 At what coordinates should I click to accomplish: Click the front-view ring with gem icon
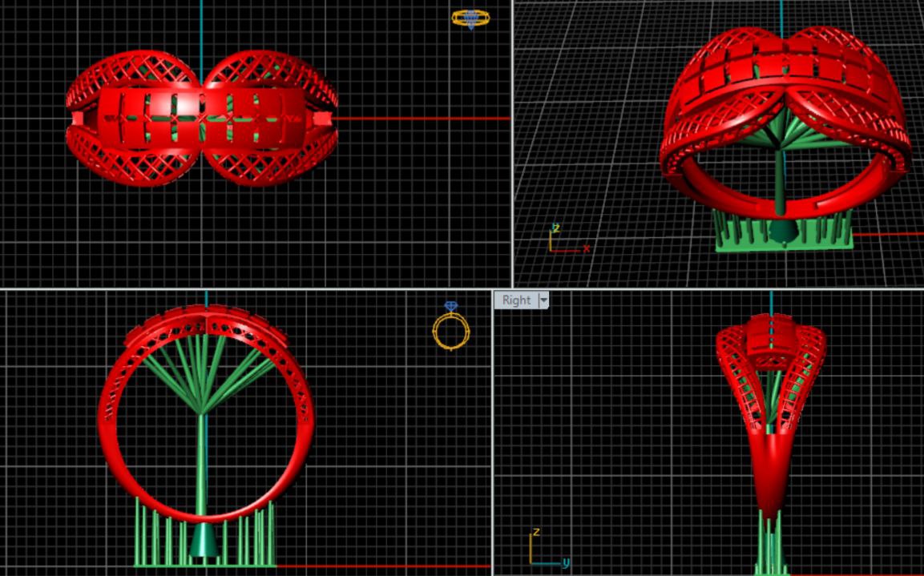coord(451,326)
